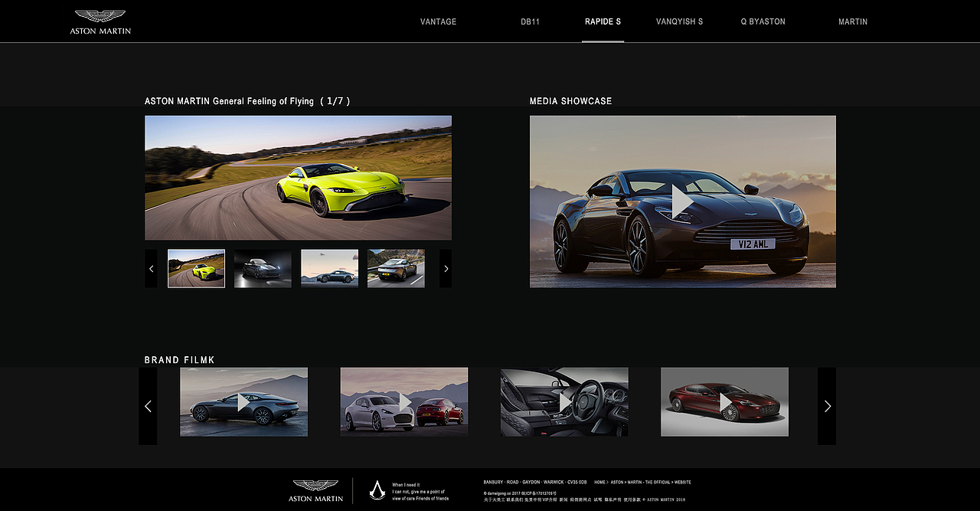Play the silver and red cars film
The width and height of the screenshot is (980, 511).
click(404, 402)
